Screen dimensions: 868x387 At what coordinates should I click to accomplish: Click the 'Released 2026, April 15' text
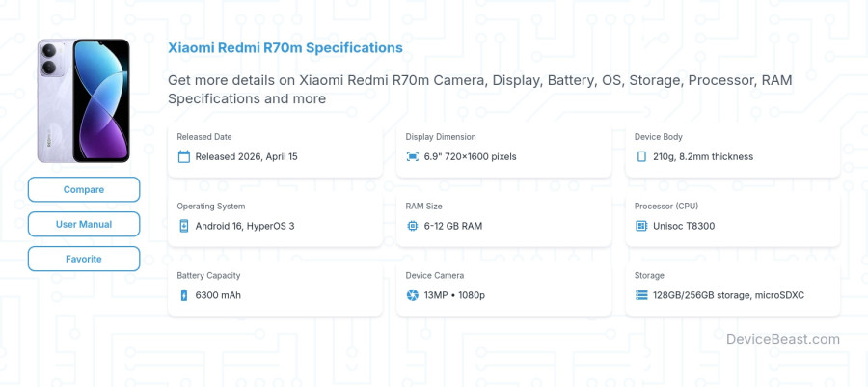pos(246,156)
